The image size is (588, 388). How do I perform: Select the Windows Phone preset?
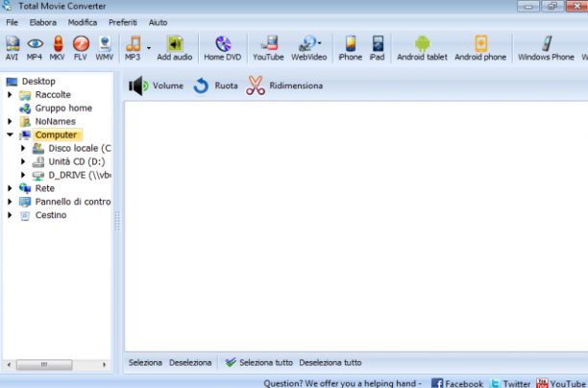(x=546, y=48)
